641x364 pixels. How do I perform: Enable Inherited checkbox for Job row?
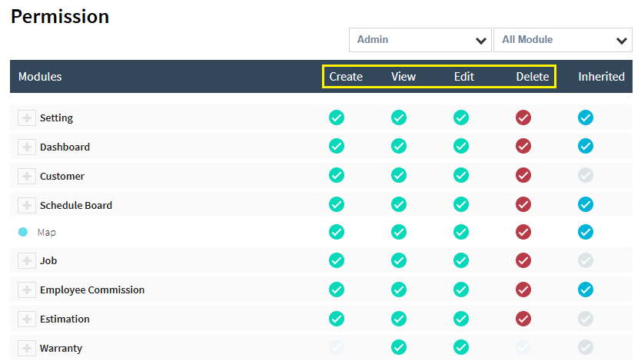coord(586,261)
